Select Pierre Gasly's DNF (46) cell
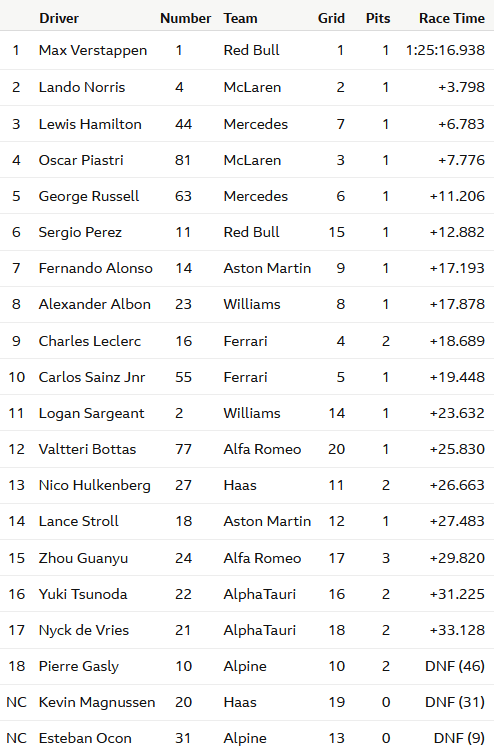 455,666
